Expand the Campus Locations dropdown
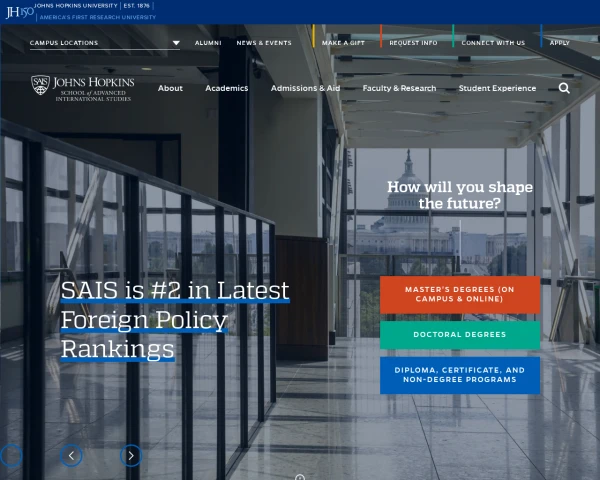600x480 pixels. [104, 43]
